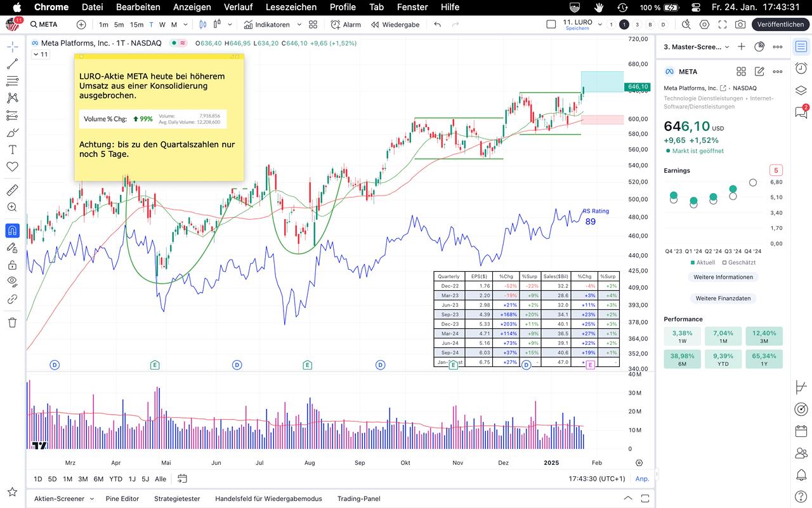812x508 pixels.
Task: Expand the timeframe interval dropdown arrow
Action: pyautogui.click(x=185, y=25)
